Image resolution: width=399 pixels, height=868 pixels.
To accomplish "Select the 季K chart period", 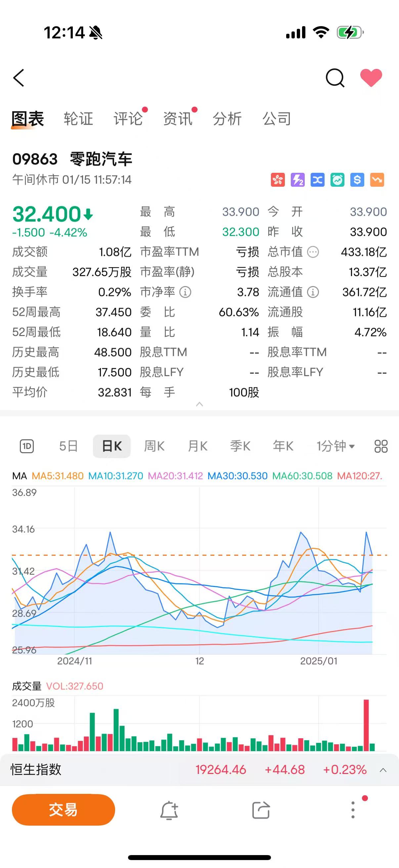I will [x=240, y=447].
